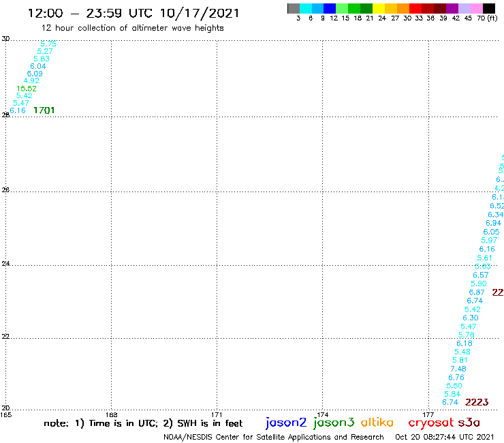Click the 6.05 wave height reading

pos(491,232)
